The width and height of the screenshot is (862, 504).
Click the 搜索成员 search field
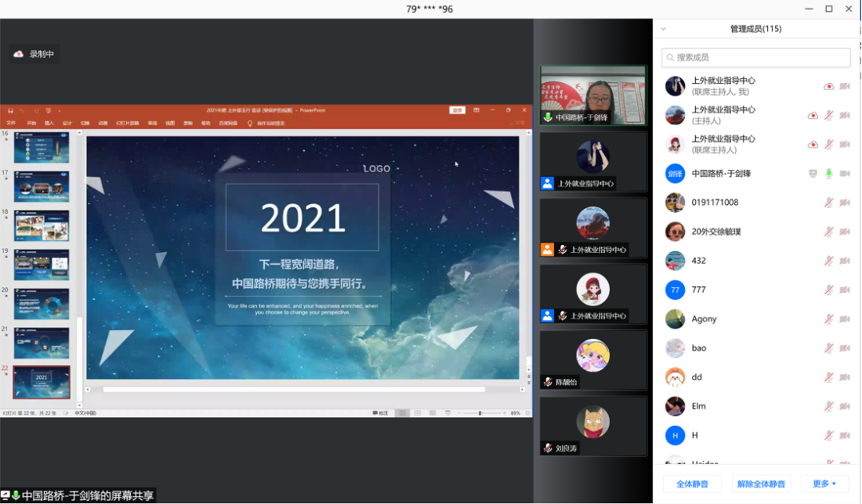point(756,57)
